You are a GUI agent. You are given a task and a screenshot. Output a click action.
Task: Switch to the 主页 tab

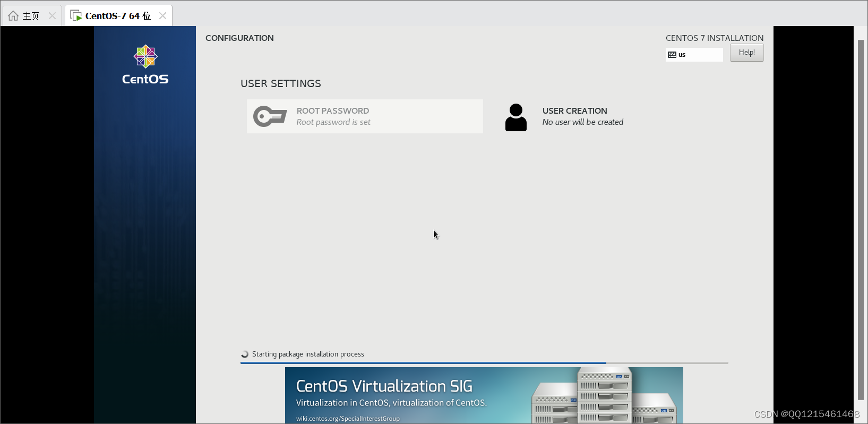[x=32, y=16]
